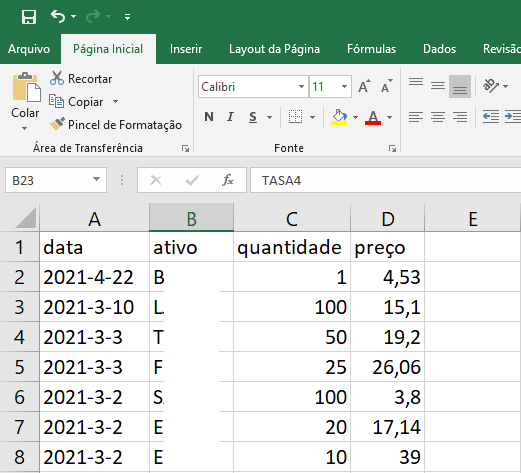Click the cancel X icon in formula bar
This screenshot has height=473, width=521.
[156, 180]
